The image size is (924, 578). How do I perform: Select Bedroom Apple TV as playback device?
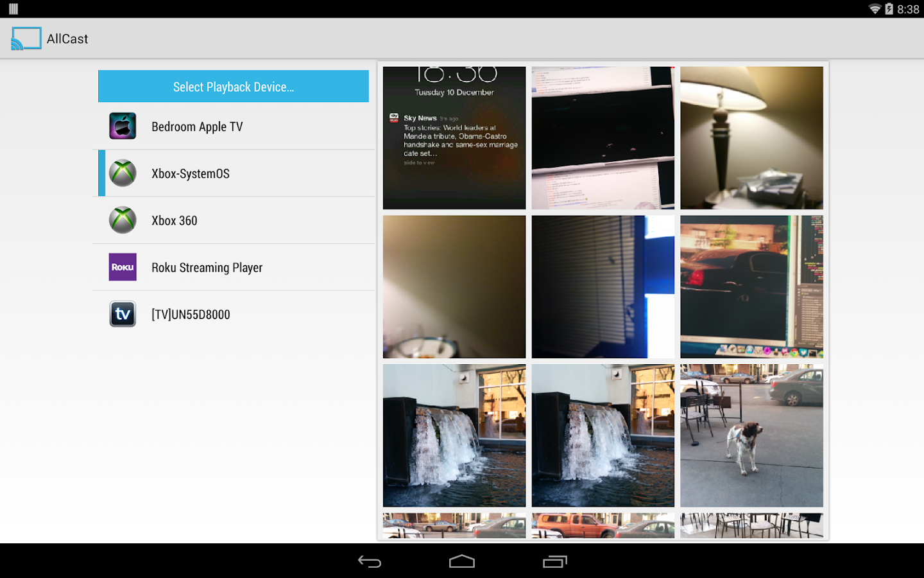coord(197,127)
